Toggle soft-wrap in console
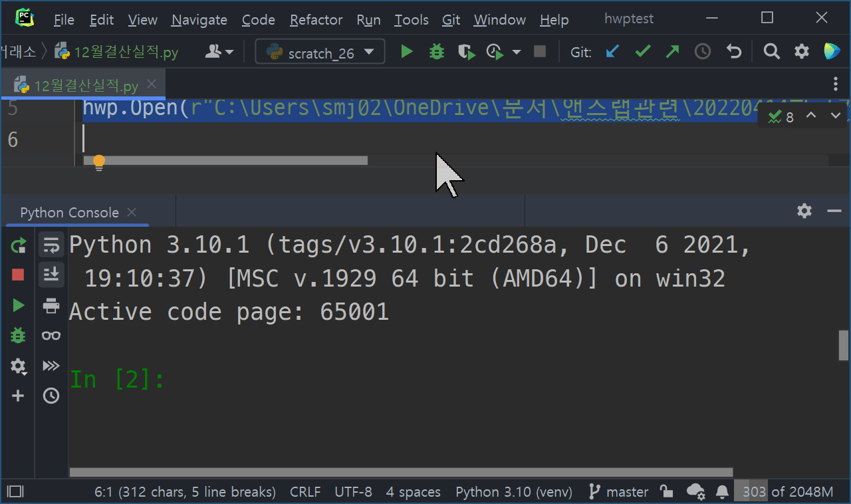Viewport: 851px width, 504px height. (x=51, y=245)
